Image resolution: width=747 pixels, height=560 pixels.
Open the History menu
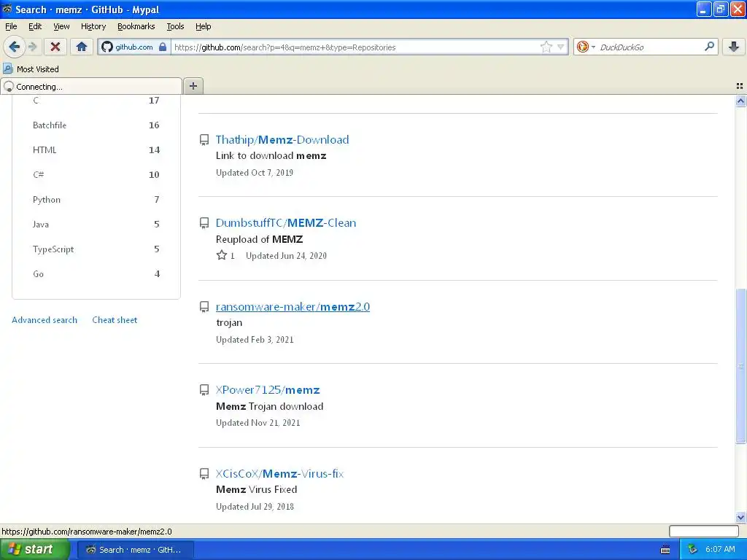93,26
